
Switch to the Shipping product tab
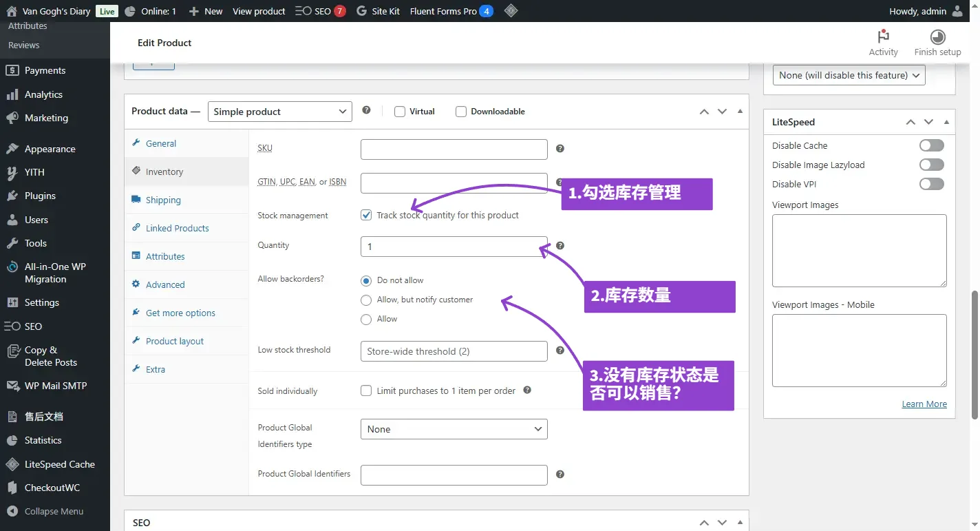(163, 200)
